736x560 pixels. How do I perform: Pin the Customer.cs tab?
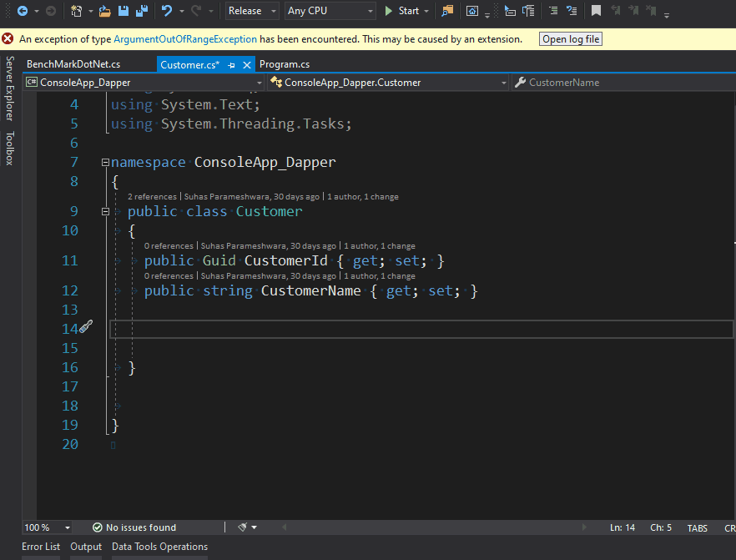point(231,64)
